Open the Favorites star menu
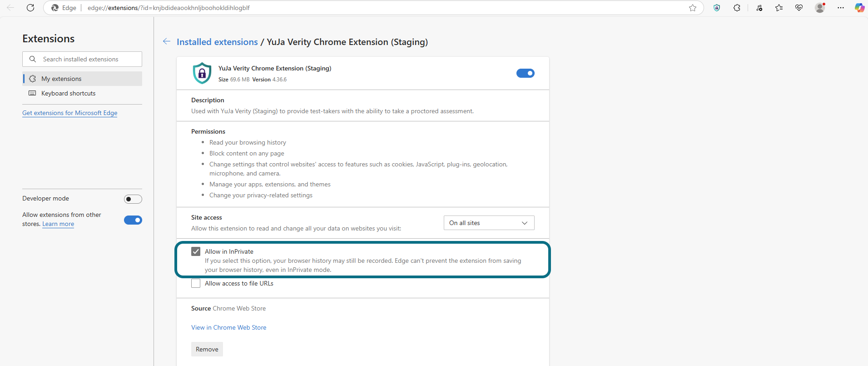 pyautogui.click(x=779, y=8)
